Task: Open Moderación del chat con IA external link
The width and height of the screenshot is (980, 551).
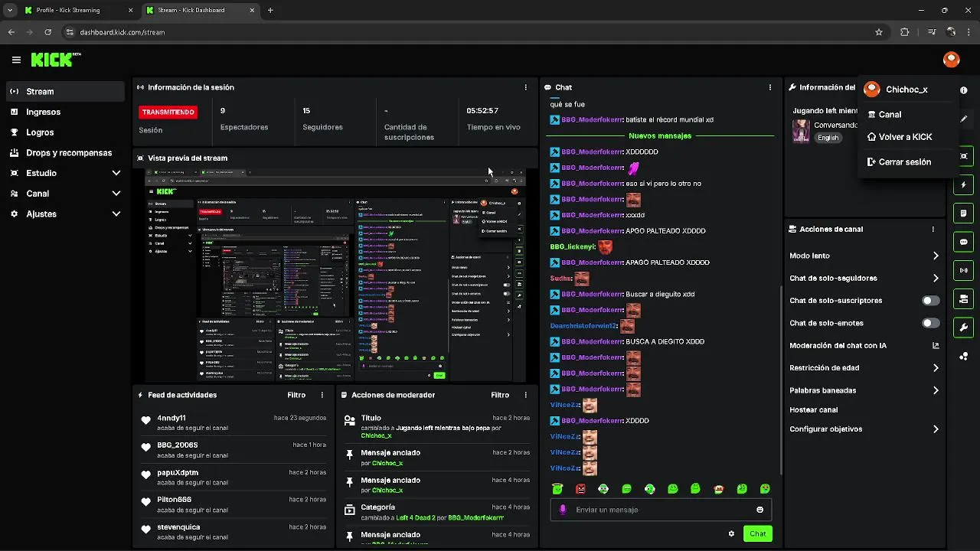Action: (935, 345)
